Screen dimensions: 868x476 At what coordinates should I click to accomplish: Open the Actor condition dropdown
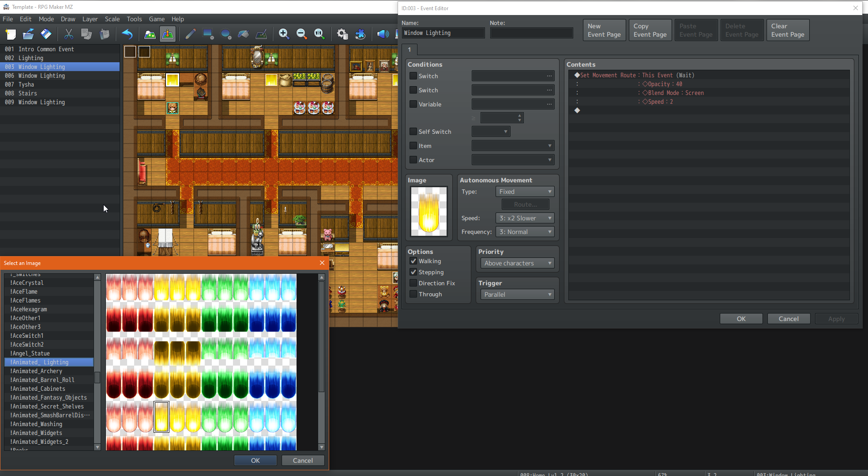point(513,160)
